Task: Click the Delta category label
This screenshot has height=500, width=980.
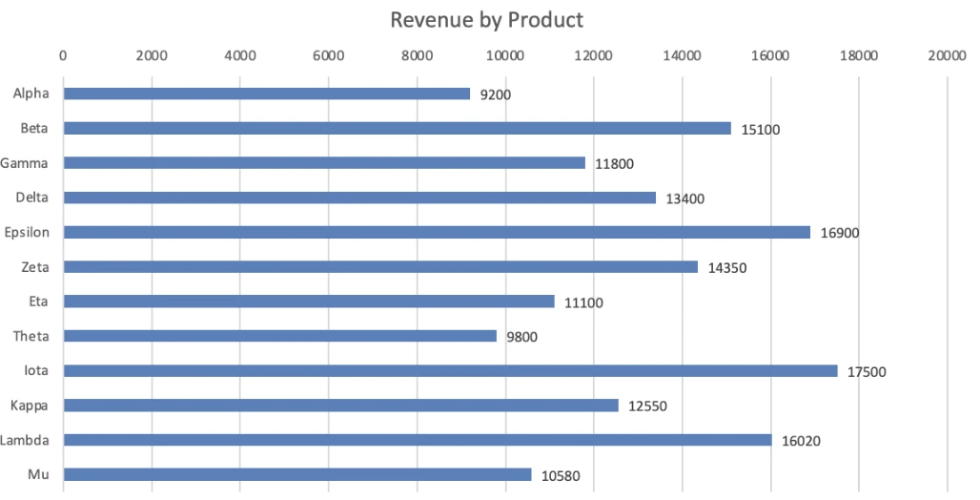Action: coord(31,198)
